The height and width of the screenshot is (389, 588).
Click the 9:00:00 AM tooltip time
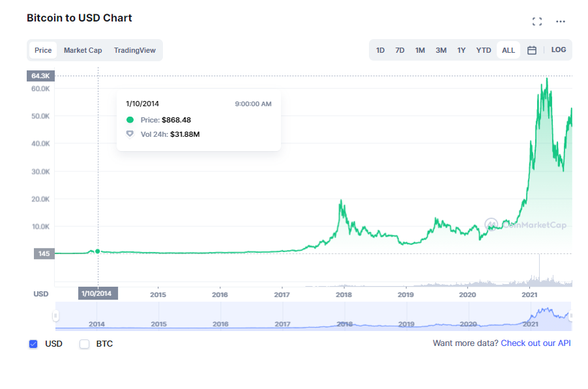pyautogui.click(x=253, y=104)
